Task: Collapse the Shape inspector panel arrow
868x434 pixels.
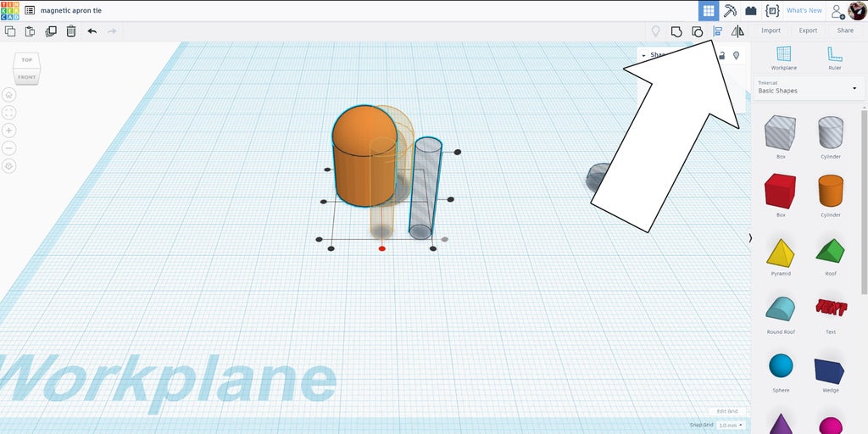Action: pos(643,55)
